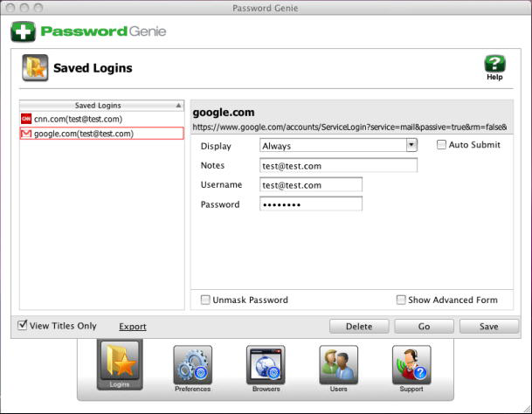Focus the Password input field

coord(311,204)
